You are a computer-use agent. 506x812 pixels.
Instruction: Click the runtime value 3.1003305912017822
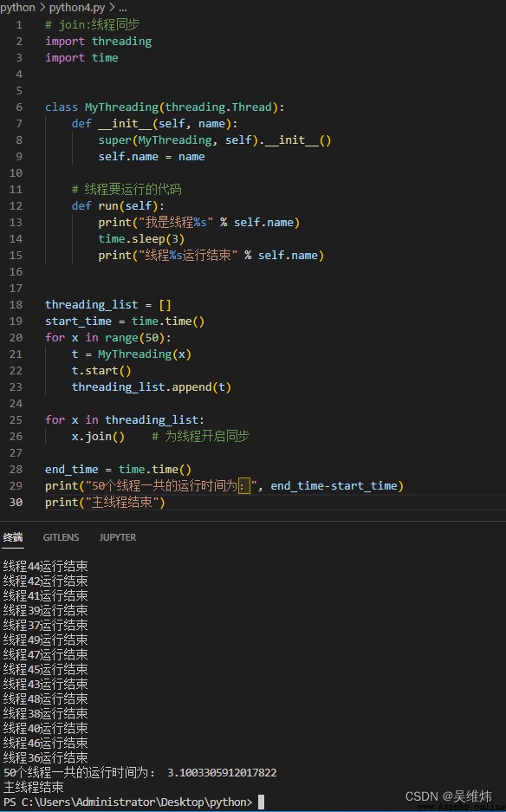(x=222, y=773)
